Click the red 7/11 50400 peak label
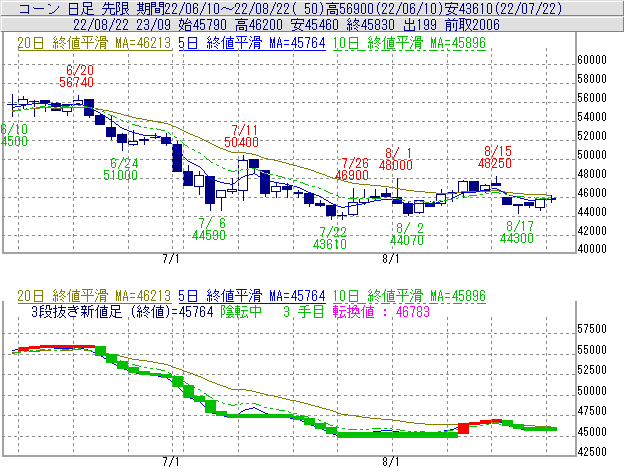Image resolution: width=624 pixels, height=475 pixels. (242, 136)
